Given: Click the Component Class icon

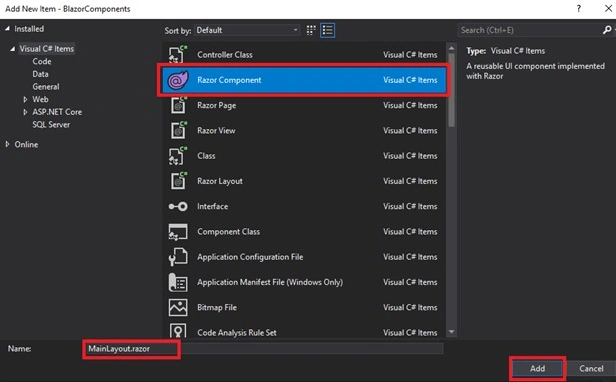Looking at the screenshot, I should [178, 232].
